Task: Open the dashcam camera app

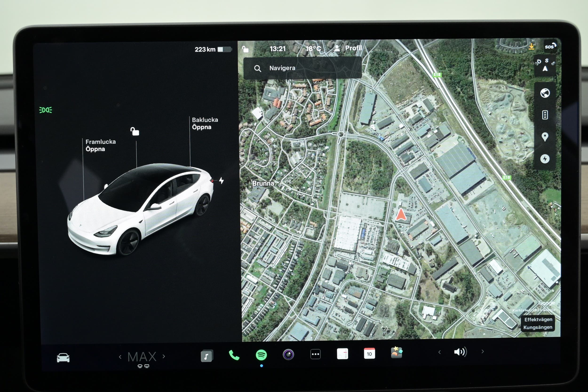Action: pyautogui.click(x=288, y=355)
